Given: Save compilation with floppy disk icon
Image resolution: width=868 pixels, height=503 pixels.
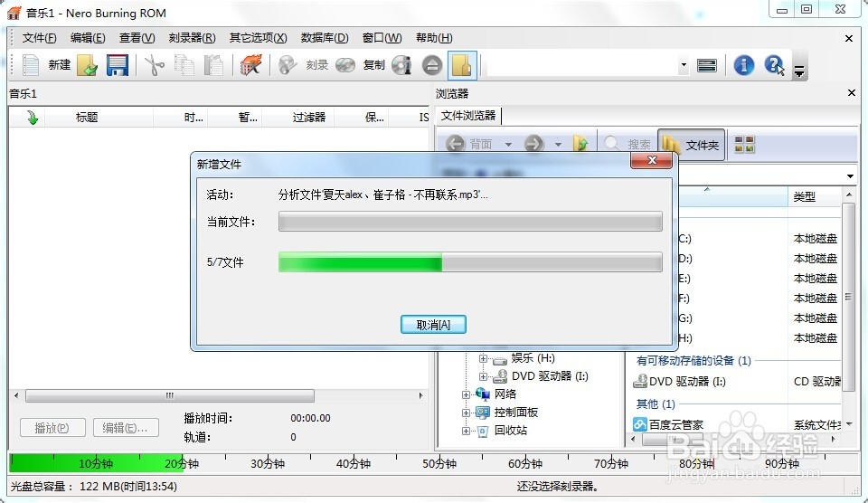Looking at the screenshot, I should click(x=118, y=65).
